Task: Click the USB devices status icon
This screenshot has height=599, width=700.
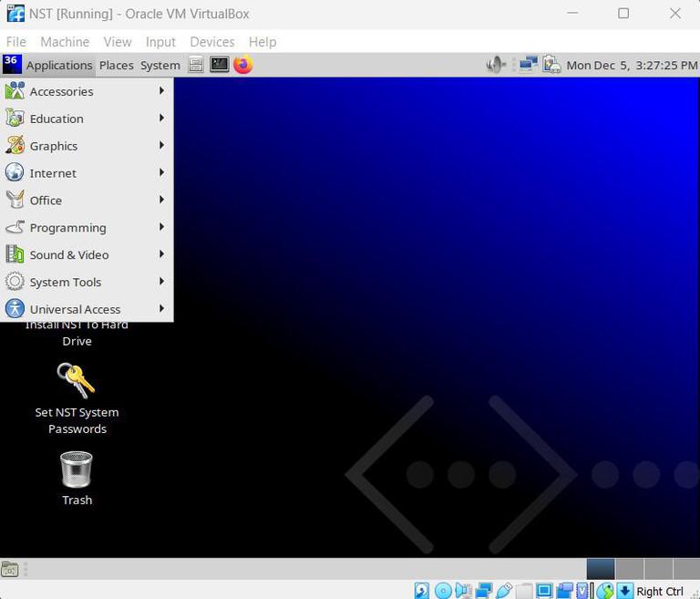Action: click(x=504, y=591)
